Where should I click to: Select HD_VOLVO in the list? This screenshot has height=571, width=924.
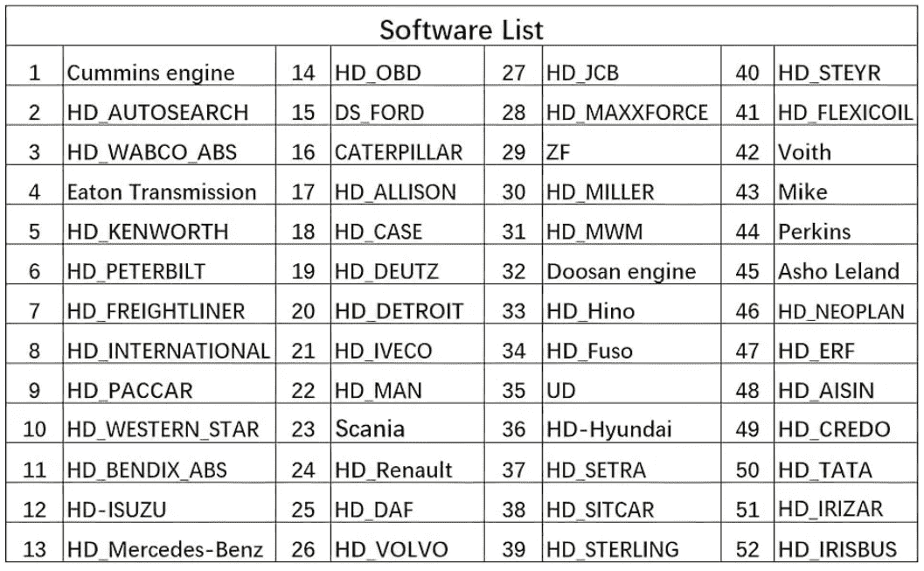pyautogui.click(x=392, y=550)
